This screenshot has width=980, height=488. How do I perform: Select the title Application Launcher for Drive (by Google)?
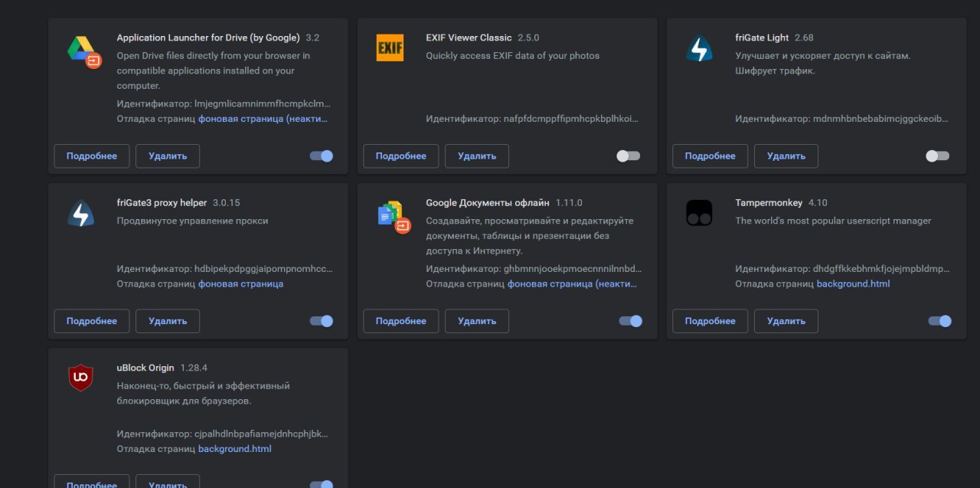pos(208,38)
